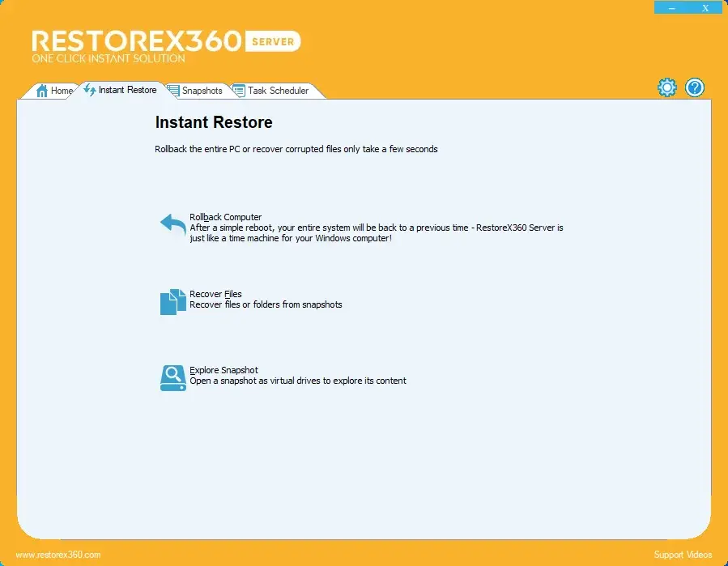
Task: Click the Snapshots tab list icon
Action: (173, 91)
